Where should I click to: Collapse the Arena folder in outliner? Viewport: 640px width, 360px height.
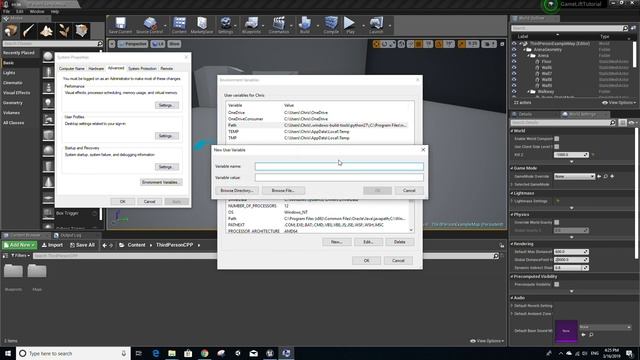click(x=528, y=56)
